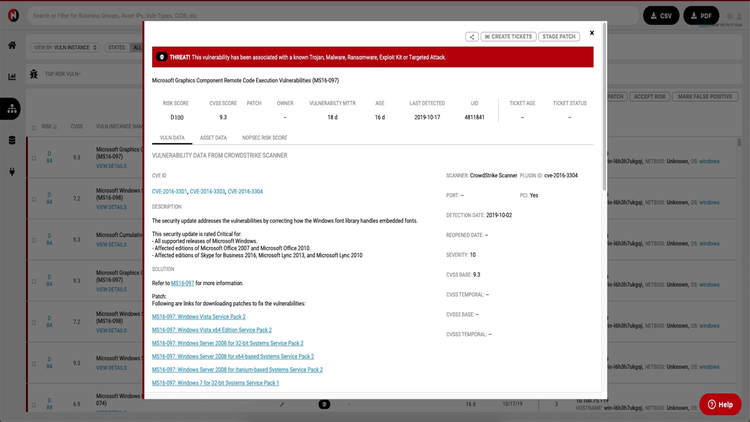Open the Windows 7 32-bit Systems patch link
Image resolution: width=750 pixels, height=422 pixels.
(x=215, y=383)
